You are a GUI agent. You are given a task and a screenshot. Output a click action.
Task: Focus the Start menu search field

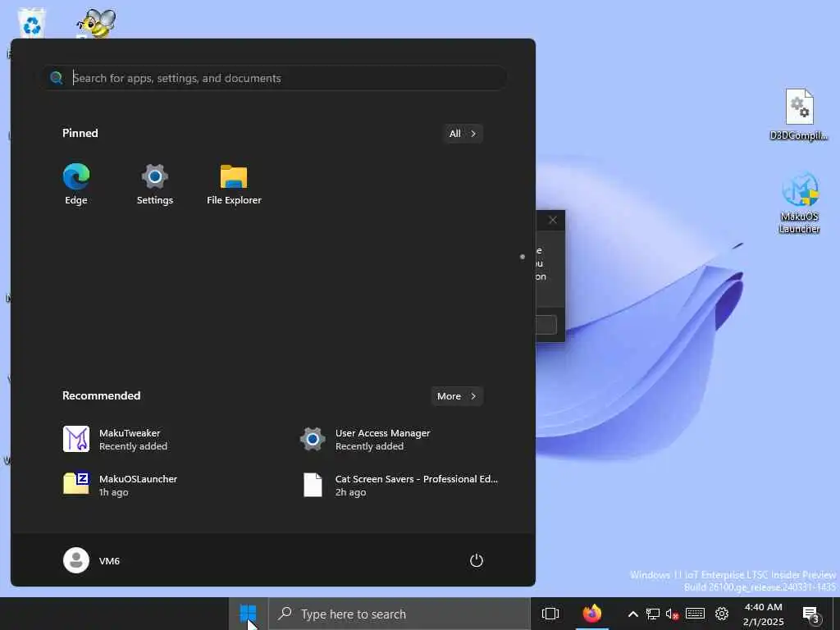point(274,78)
